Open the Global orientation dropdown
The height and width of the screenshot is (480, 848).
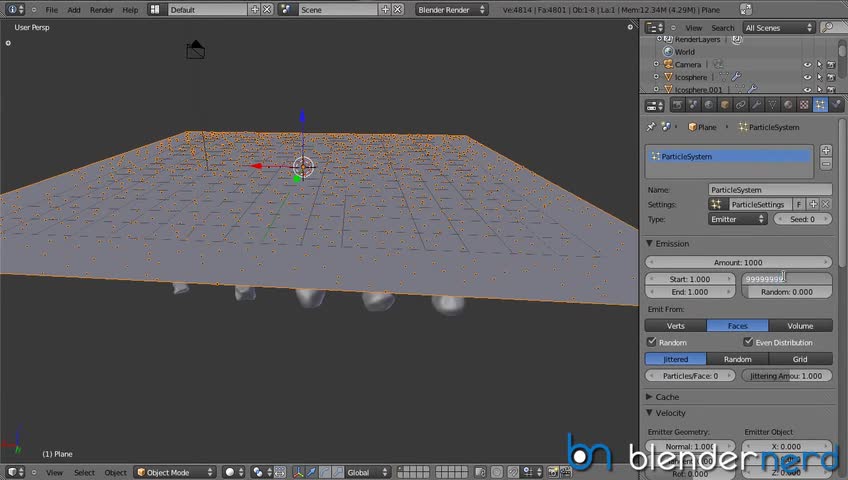pos(366,472)
